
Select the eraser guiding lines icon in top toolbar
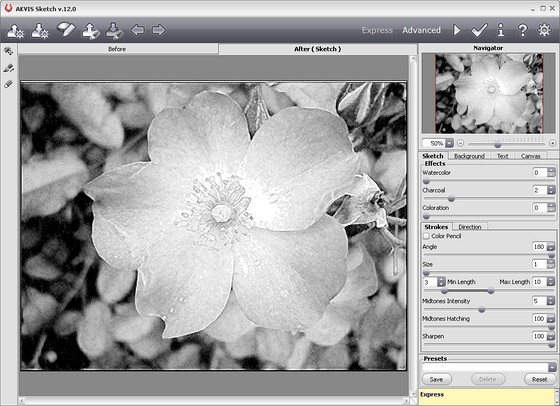tap(66, 30)
